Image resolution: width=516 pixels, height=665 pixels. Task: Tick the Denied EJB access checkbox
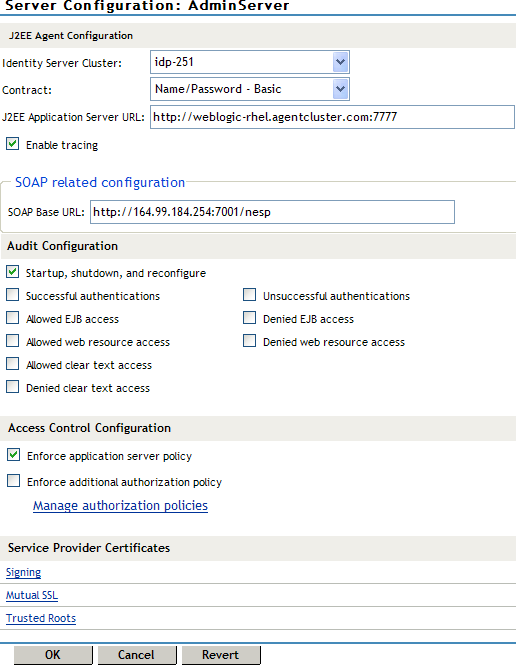point(249,318)
